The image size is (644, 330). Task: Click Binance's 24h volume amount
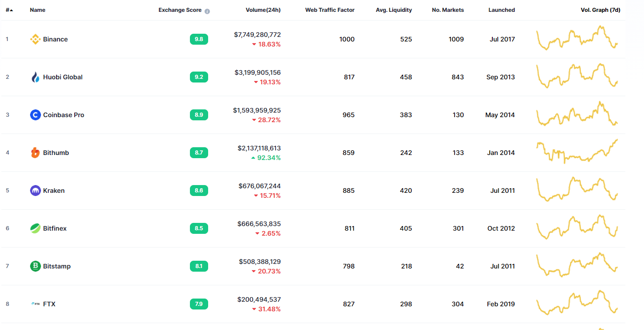tap(257, 35)
